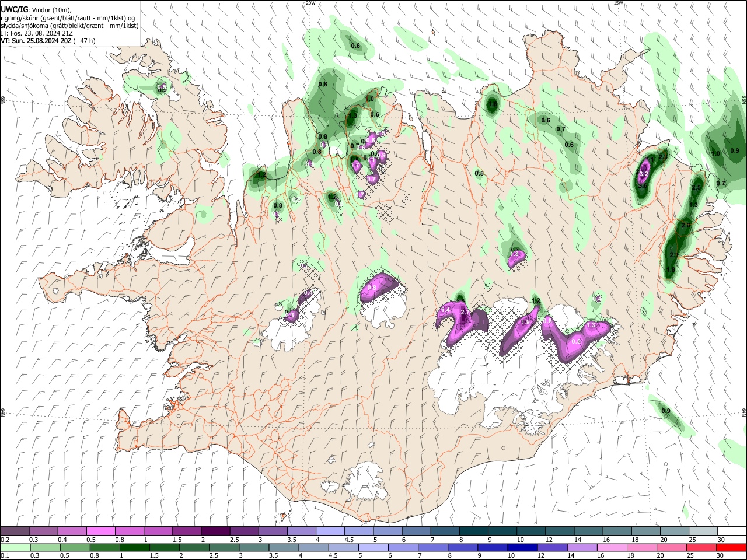This screenshot has height=560, width=747.
Task: Pick the darkest purple 2–2.5 swatch in top scale
Action: (215, 531)
